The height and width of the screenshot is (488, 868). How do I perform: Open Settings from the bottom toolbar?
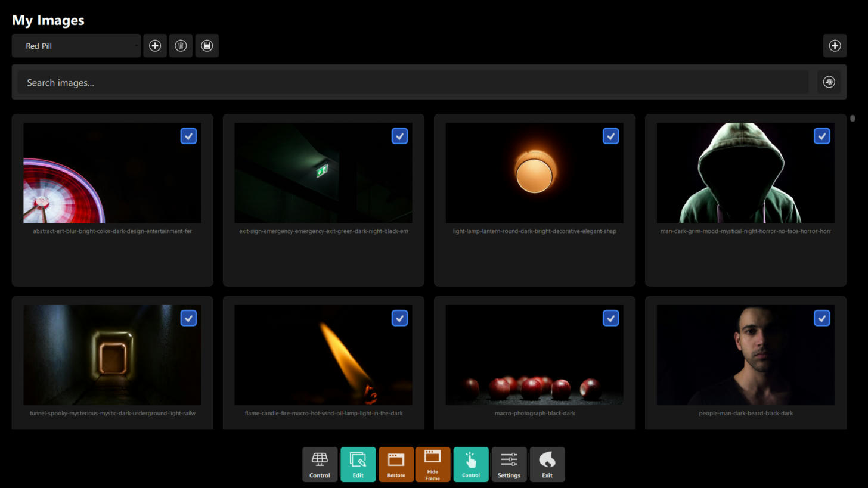point(509,464)
